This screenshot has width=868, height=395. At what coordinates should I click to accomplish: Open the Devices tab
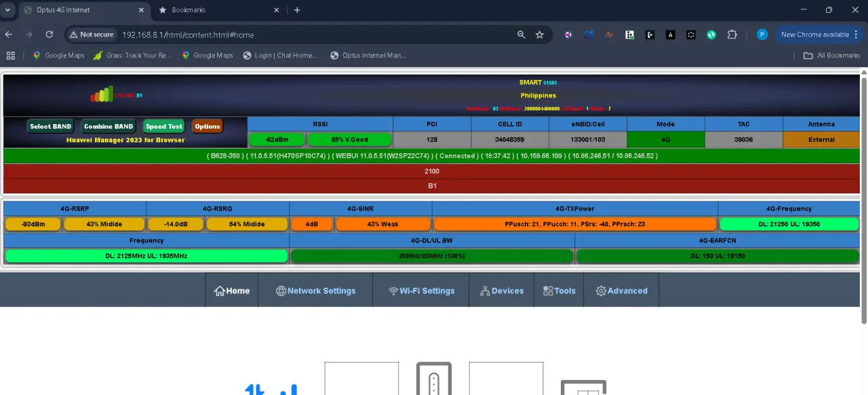[502, 291]
